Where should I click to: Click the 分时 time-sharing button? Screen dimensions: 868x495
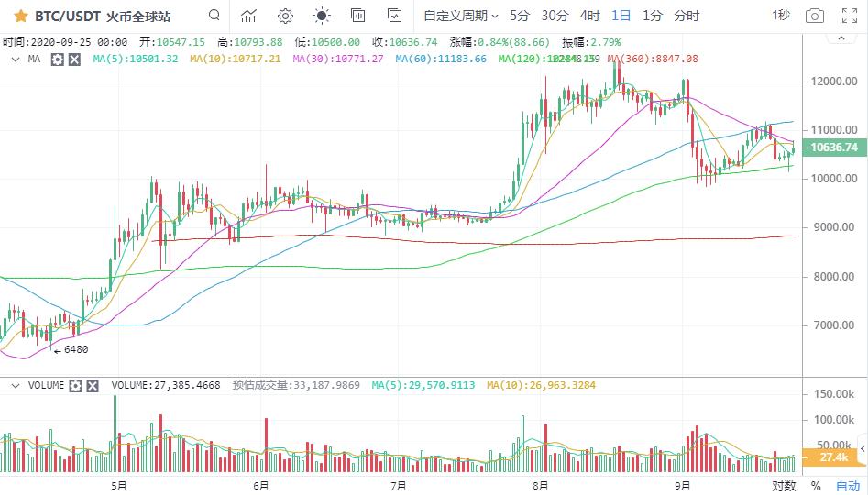[x=687, y=16]
